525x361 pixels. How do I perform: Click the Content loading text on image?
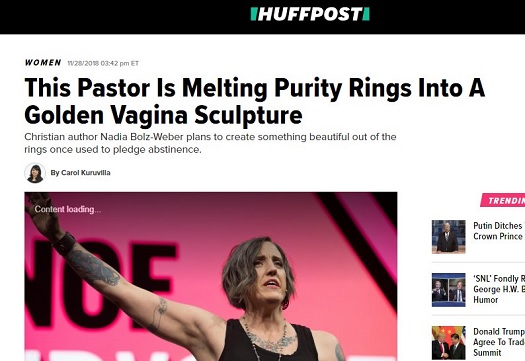(x=68, y=209)
